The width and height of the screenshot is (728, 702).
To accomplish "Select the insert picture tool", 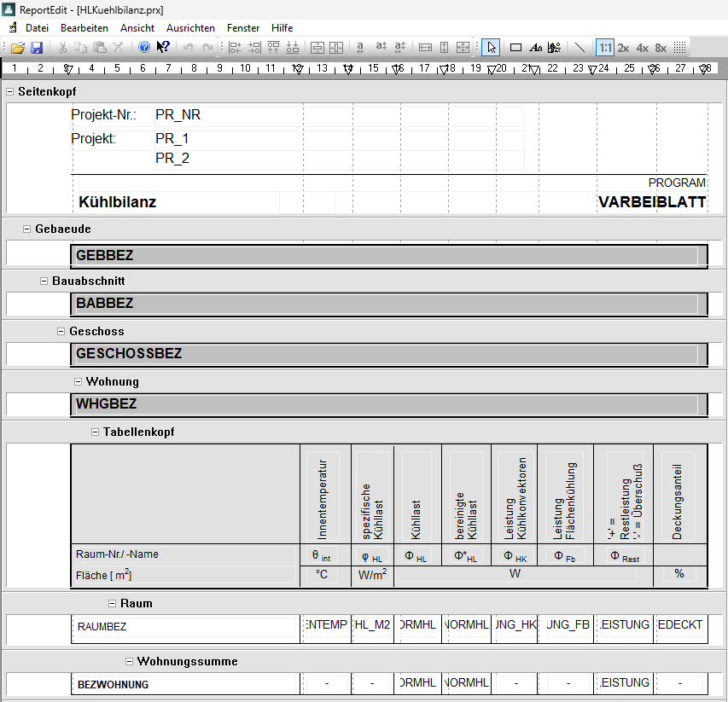I will click(x=555, y=47).
